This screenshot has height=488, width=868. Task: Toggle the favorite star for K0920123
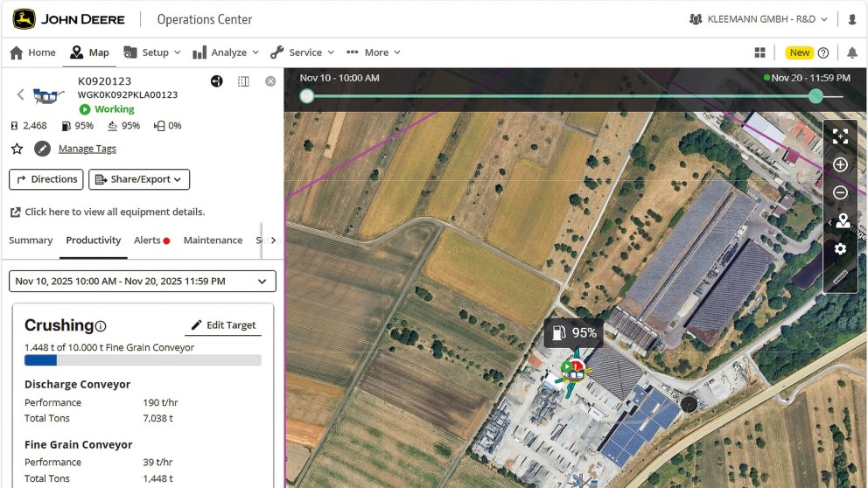click(17, 149)
